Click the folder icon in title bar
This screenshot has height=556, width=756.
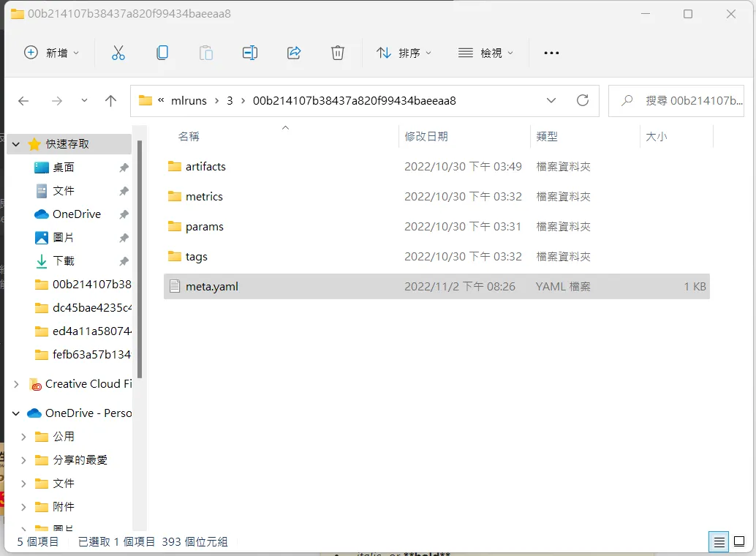[18, 13]
